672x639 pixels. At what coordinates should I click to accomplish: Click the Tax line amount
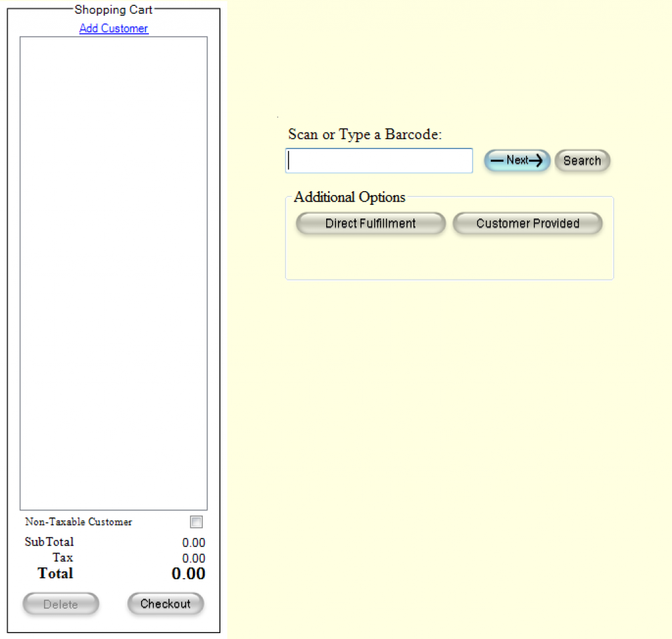tap(193, 558)
